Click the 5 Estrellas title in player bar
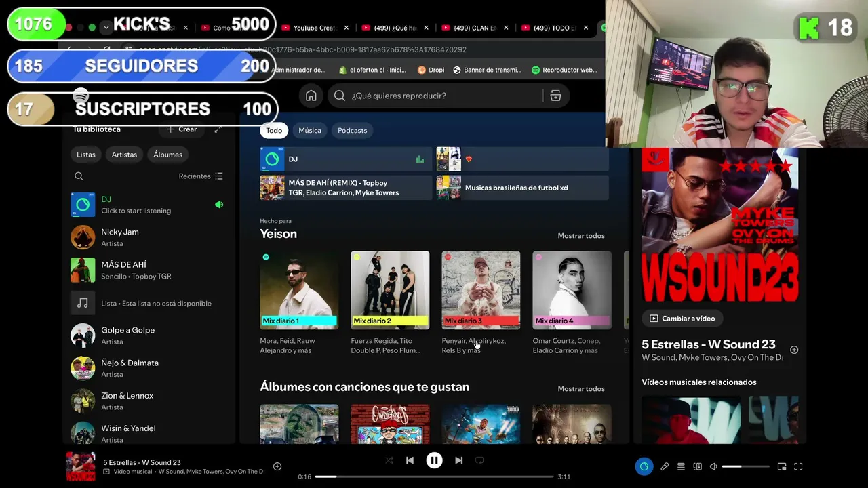868x488 pixels. [142, 462]
